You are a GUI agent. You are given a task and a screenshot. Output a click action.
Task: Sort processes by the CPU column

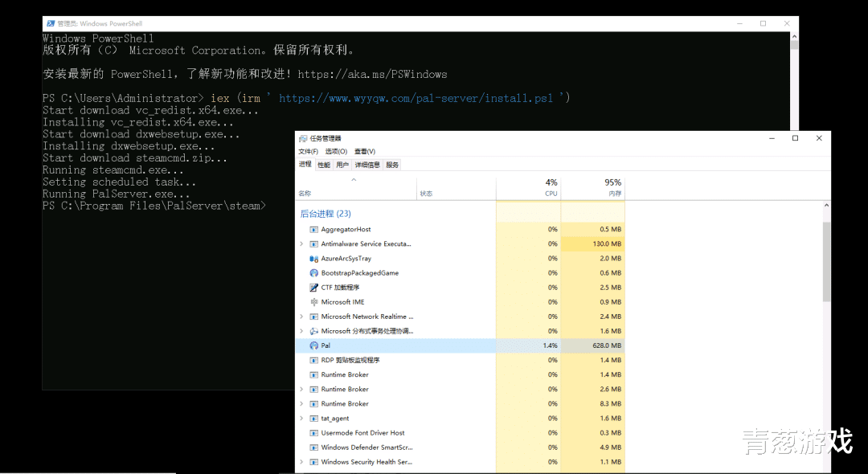(x=529, y=187)
